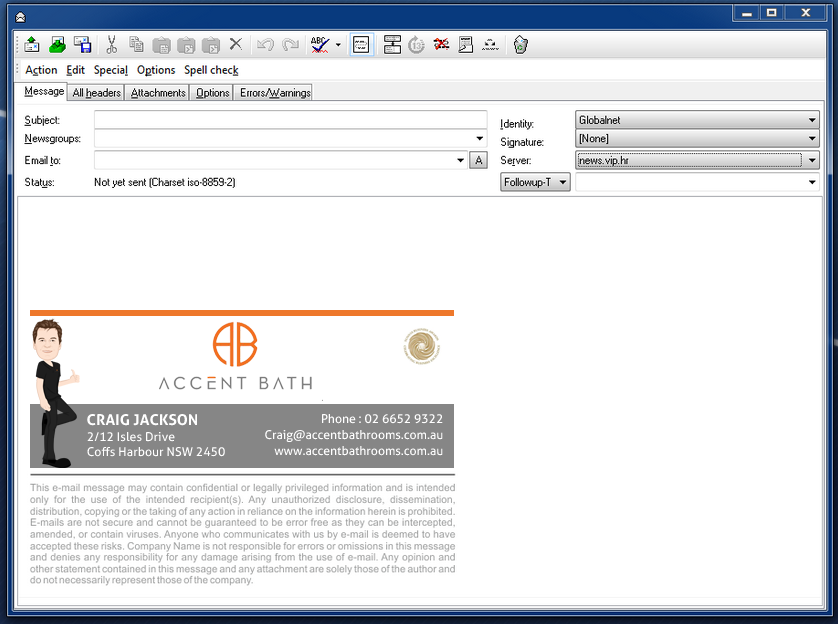The image size is (838, 624).
Task: Click the split/merge panes icon
Action: point(392,45)
